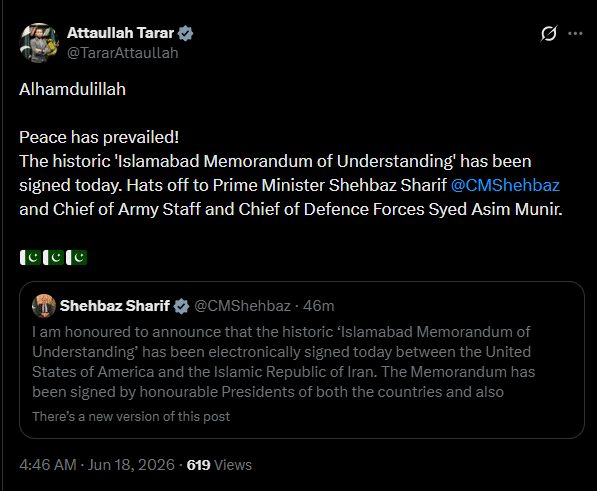Click the last Pakistan flag emoji

(x=76, y=258)
